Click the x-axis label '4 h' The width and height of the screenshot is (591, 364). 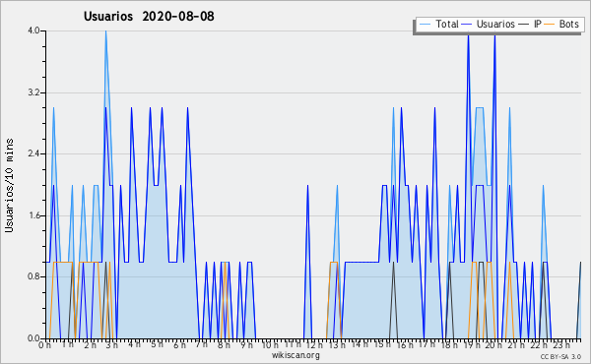point(134,344)
